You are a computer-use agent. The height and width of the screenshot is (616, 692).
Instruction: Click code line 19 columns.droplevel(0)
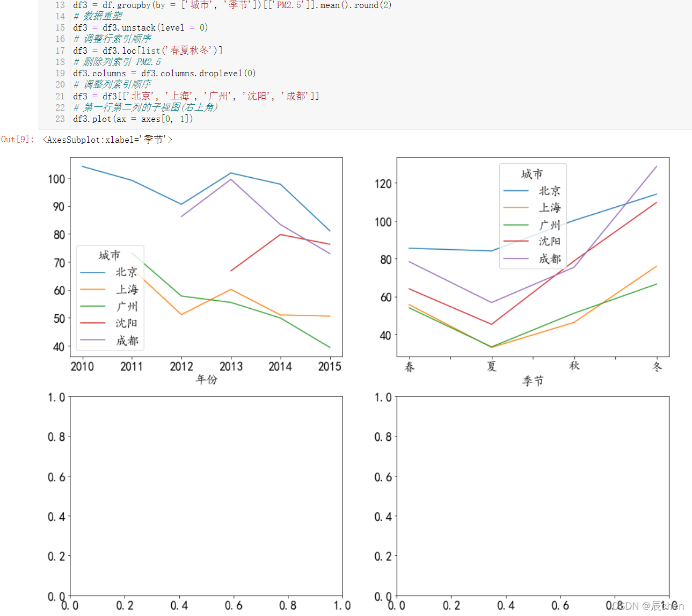point(164,73)
